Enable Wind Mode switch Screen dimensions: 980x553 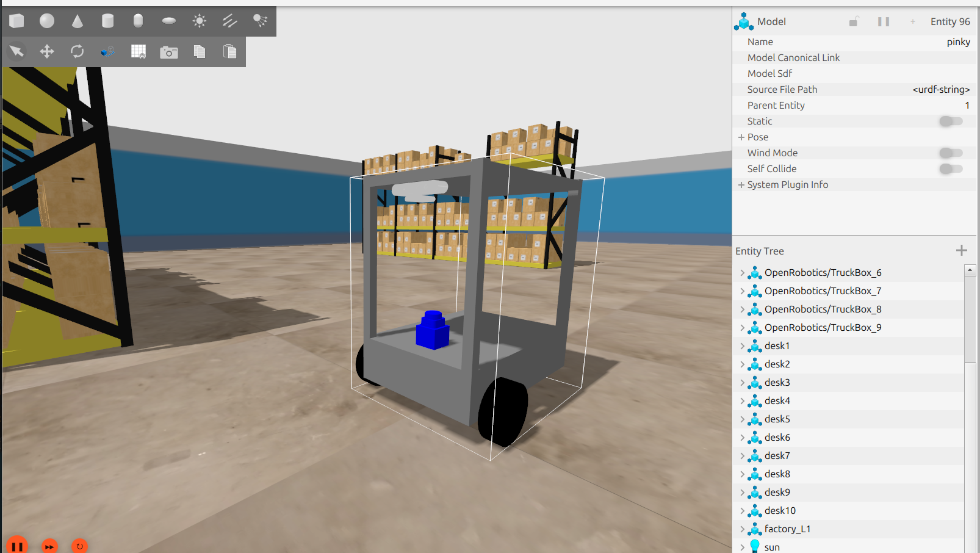(x=951, y=153)
